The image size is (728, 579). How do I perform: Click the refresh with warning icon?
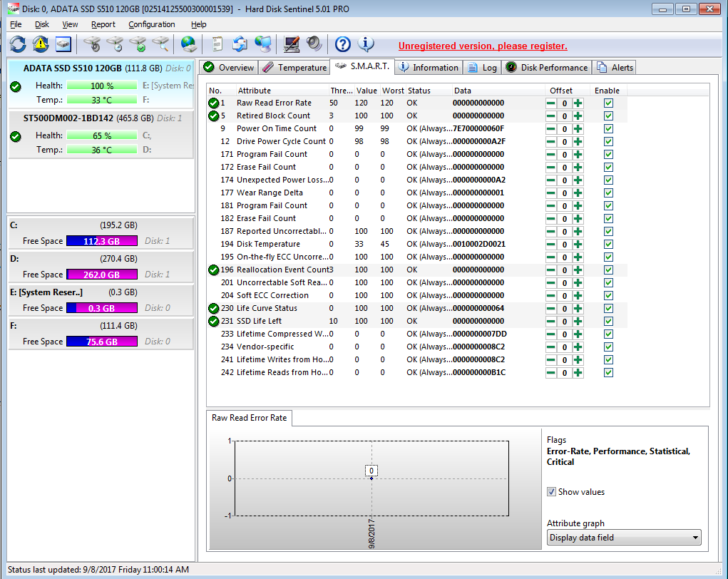(x=41, y=44)
